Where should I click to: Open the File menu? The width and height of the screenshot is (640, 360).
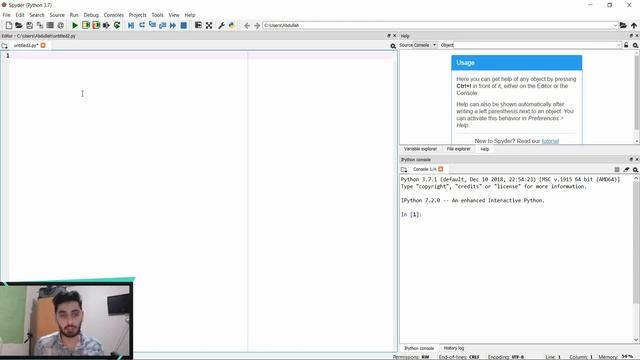[7, 15]
